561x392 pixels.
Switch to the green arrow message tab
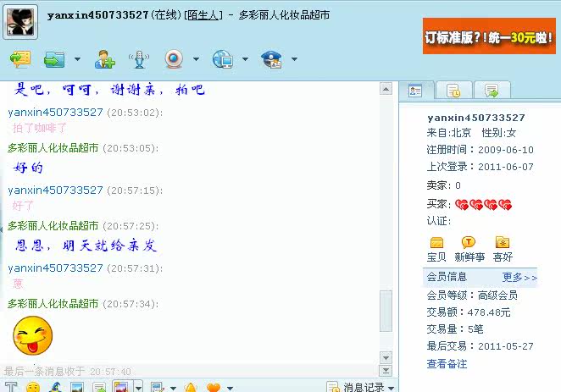coord(492,91)
